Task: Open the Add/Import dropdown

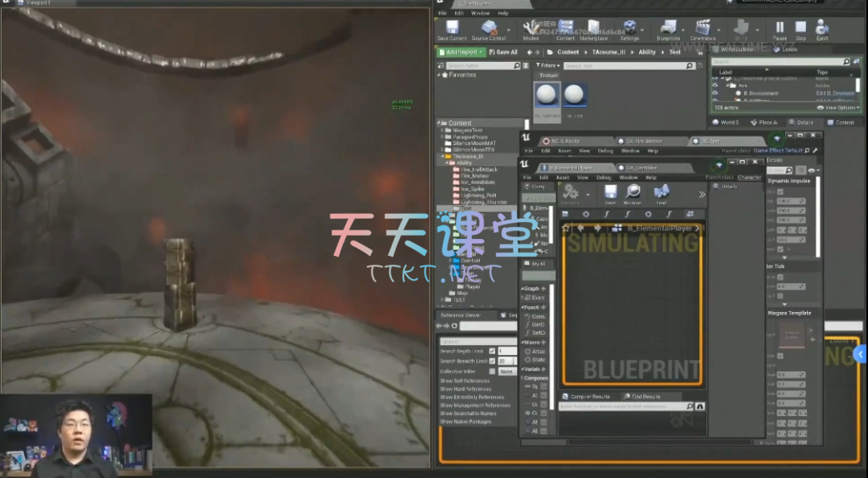Action: point(459,52)
